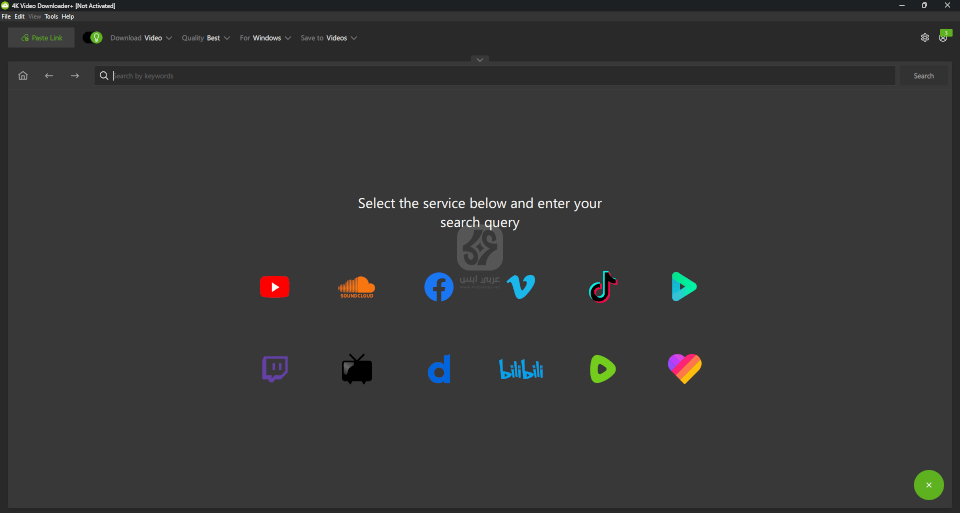This screenshot has width=960, height=513.
Task: Open the File menu
Action: pos(6,17)
